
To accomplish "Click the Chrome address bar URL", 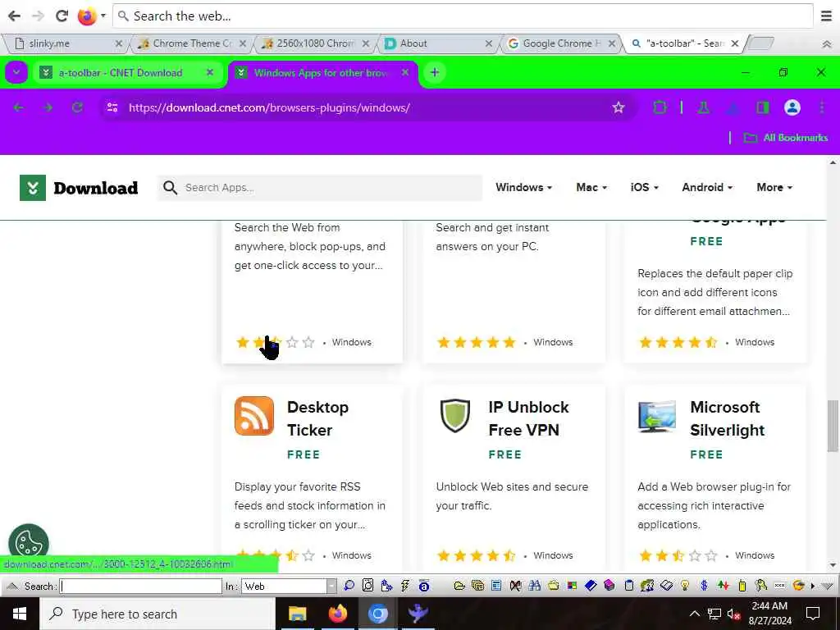I will pyautogui.click(x=269, y=107).
